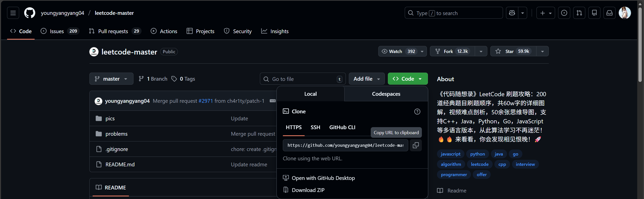Open the Issues tab

[60, 31]
